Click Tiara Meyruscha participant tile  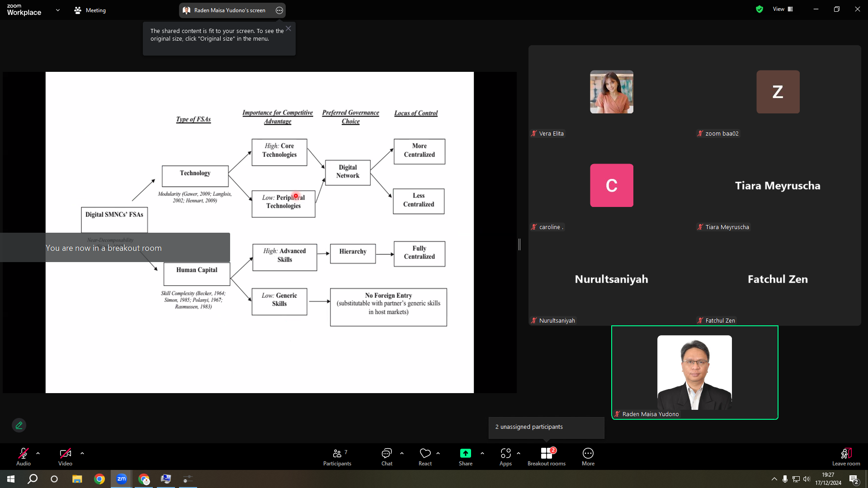click(778, 185)
